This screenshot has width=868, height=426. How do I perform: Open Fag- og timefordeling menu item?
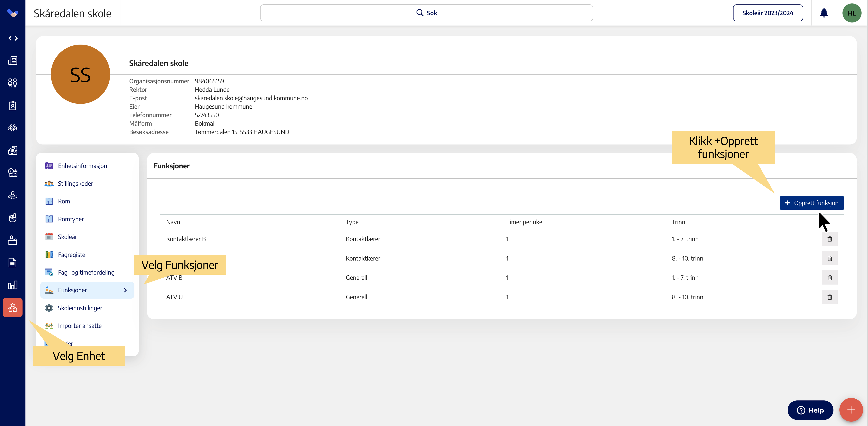[87, 272]
